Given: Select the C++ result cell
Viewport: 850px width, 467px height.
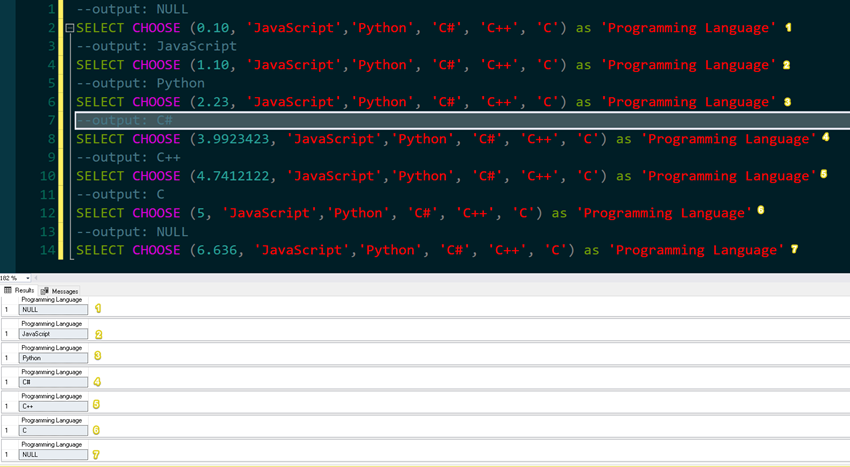Looking at the screenshot, I should coord(53,406).
